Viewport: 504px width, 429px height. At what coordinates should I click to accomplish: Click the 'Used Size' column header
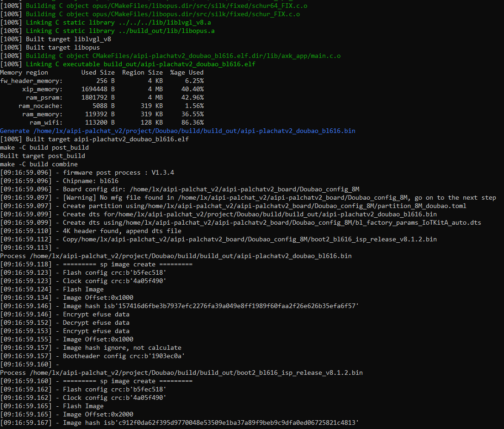point(98,72)
